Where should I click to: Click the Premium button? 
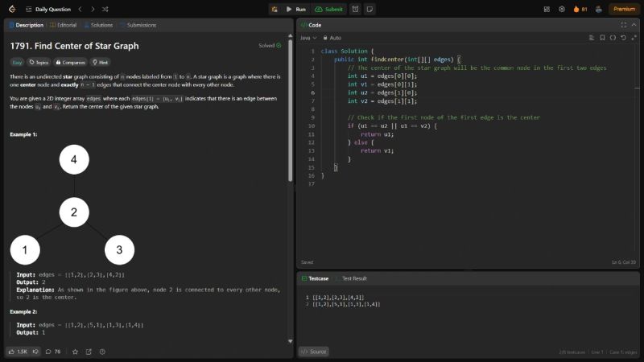624,9
